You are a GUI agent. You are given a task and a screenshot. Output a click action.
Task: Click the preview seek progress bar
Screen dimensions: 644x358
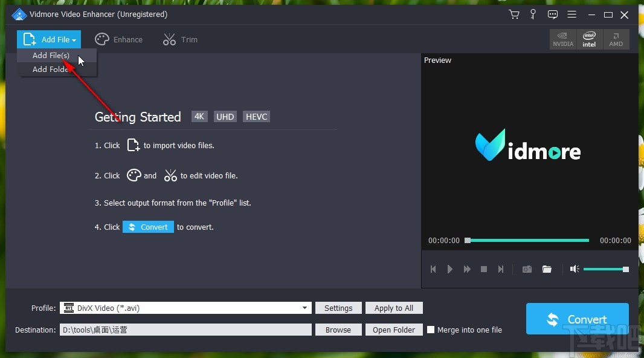(x=527, y=241)
